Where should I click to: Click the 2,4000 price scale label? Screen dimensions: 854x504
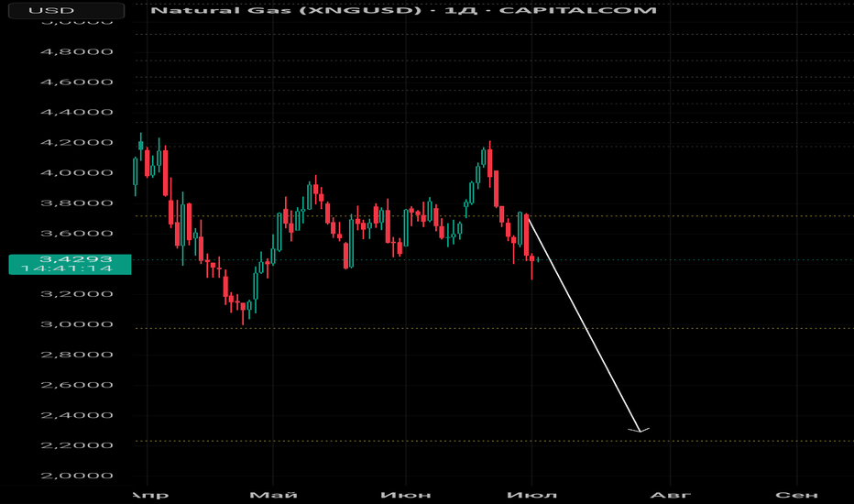click(x=77, y=415)
